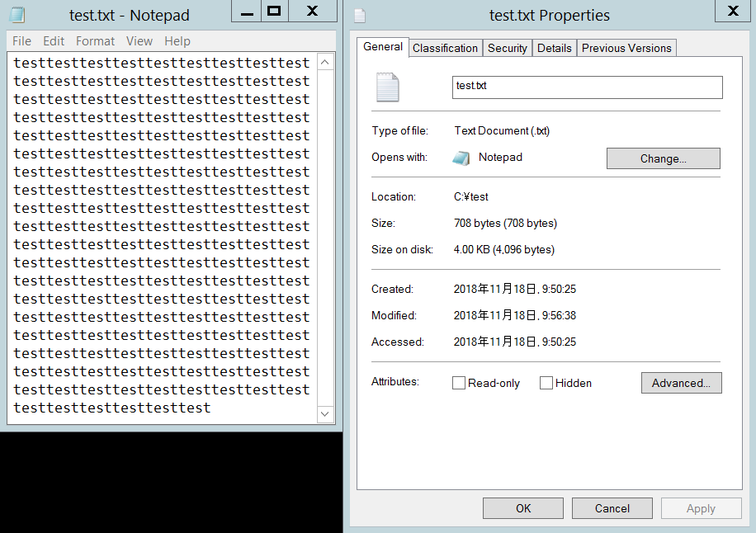Click the Created date value

coord(514,289)
